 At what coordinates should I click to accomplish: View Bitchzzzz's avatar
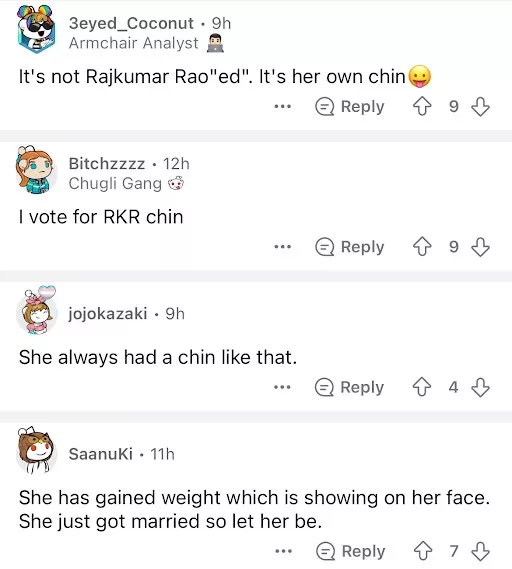click(36, 170)
